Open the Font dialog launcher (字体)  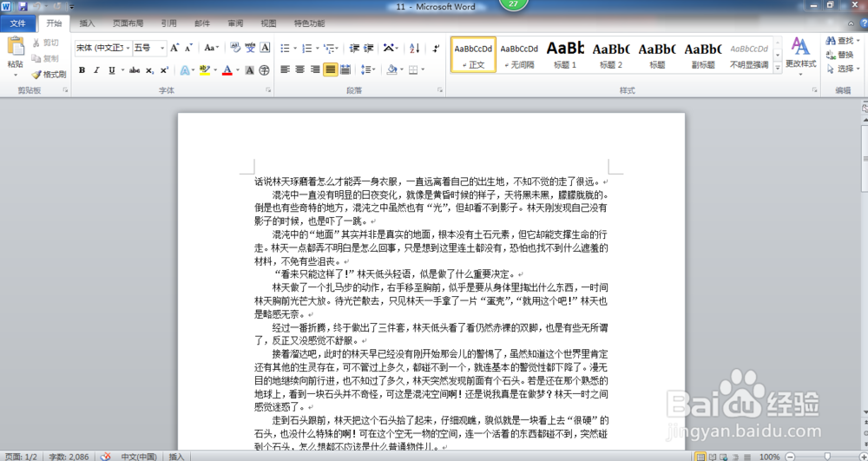click(x=268, y=90)
